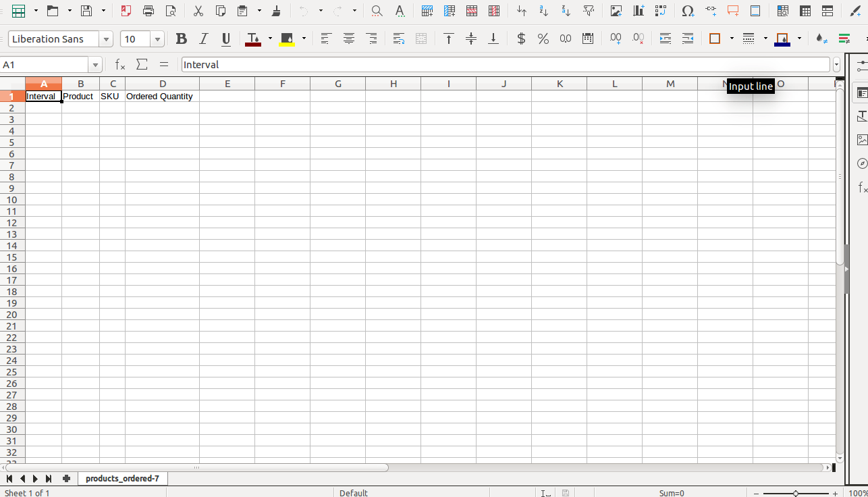Image resolution: width=868 pixels, height=497 pixels.
Task: Insert a comment on the cell
Action: pos(733,11)
